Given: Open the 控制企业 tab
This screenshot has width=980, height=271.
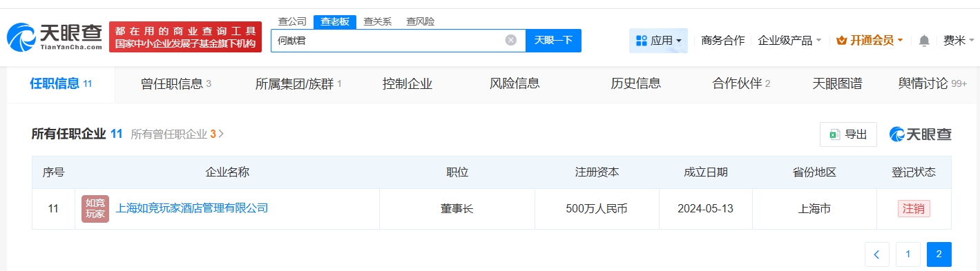Looking at the screenshot, I should click(407, 84).
